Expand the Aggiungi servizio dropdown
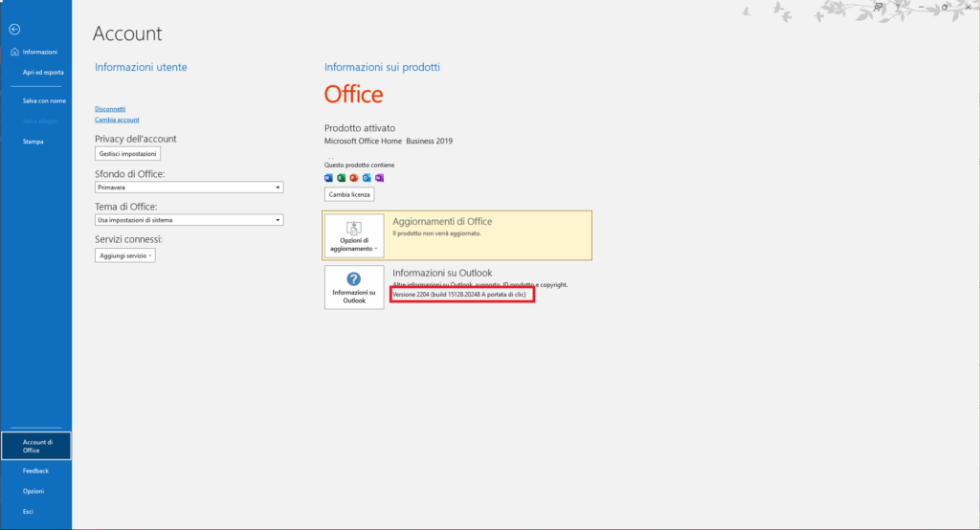The width and height of the screenshot is (980, 530). 125,255
